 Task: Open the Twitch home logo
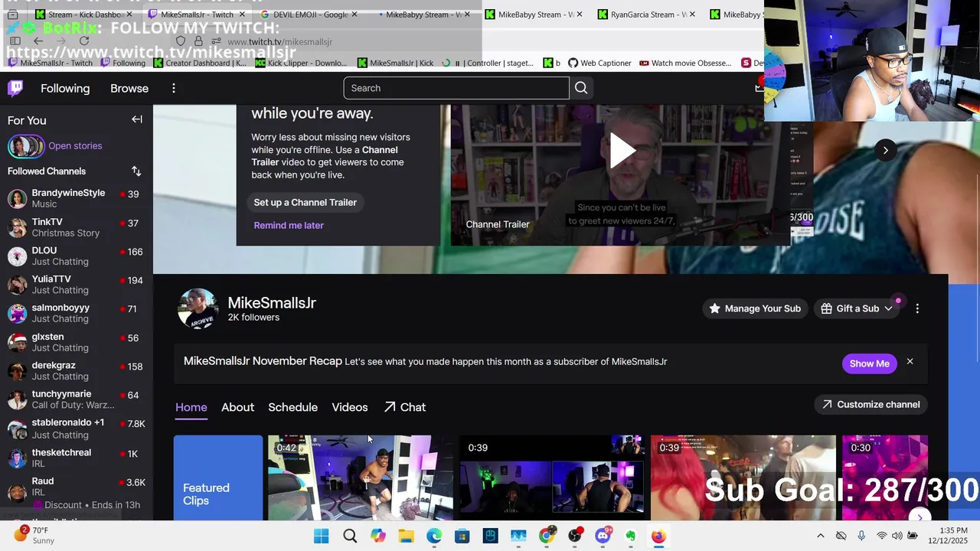15,88
